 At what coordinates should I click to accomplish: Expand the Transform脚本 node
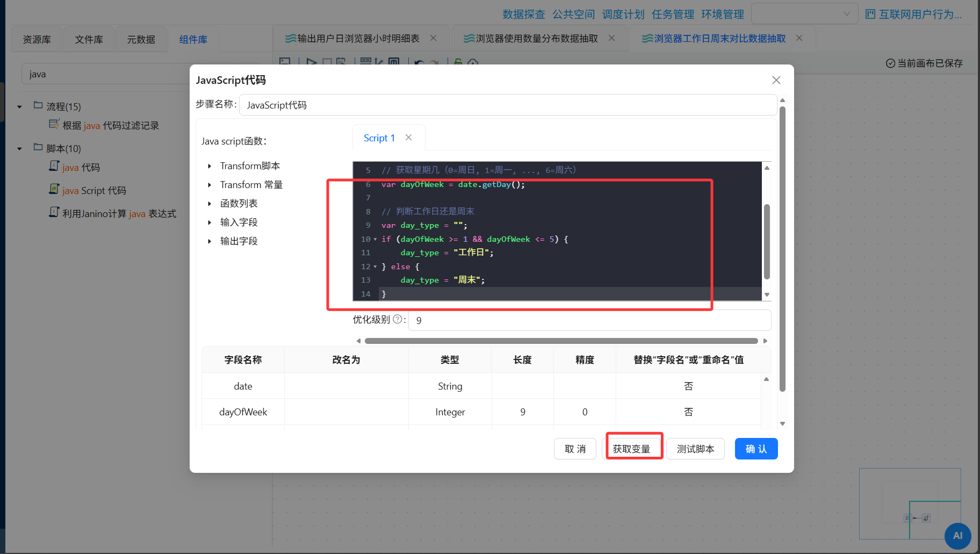click(210, 166)
